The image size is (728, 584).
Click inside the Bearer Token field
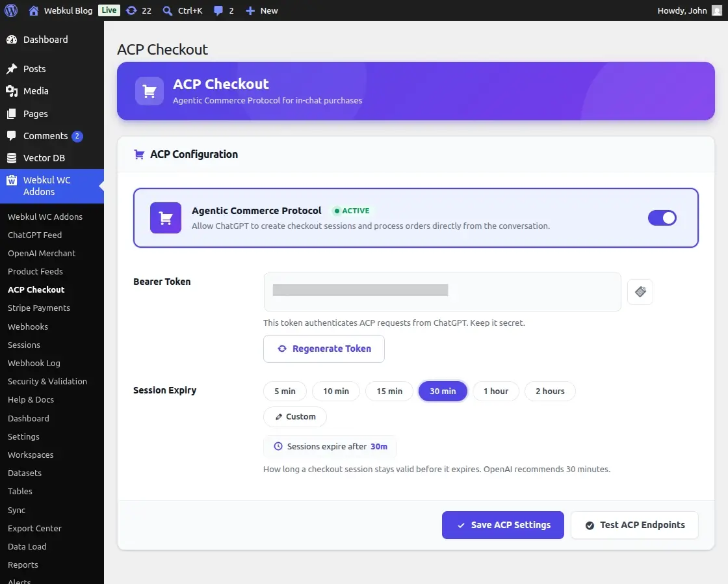click(442, 292)
